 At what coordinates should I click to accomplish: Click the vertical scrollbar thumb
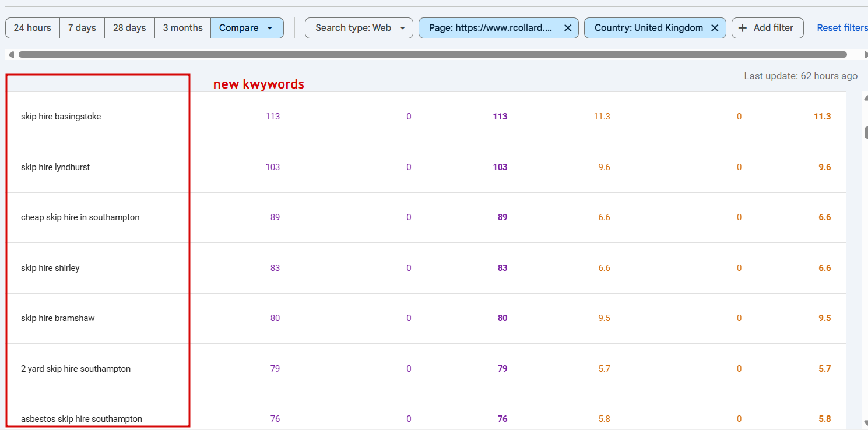[x=866, y=132]
